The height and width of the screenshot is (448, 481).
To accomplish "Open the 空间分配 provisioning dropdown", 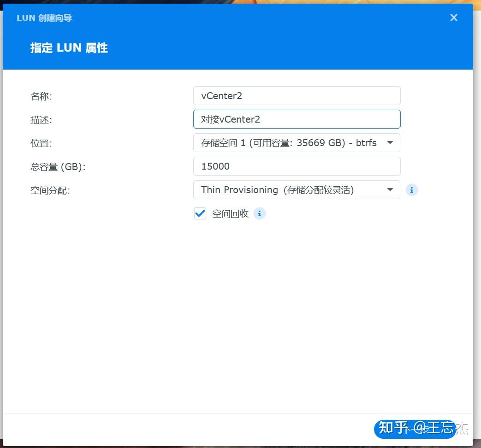I will [297, 189].
